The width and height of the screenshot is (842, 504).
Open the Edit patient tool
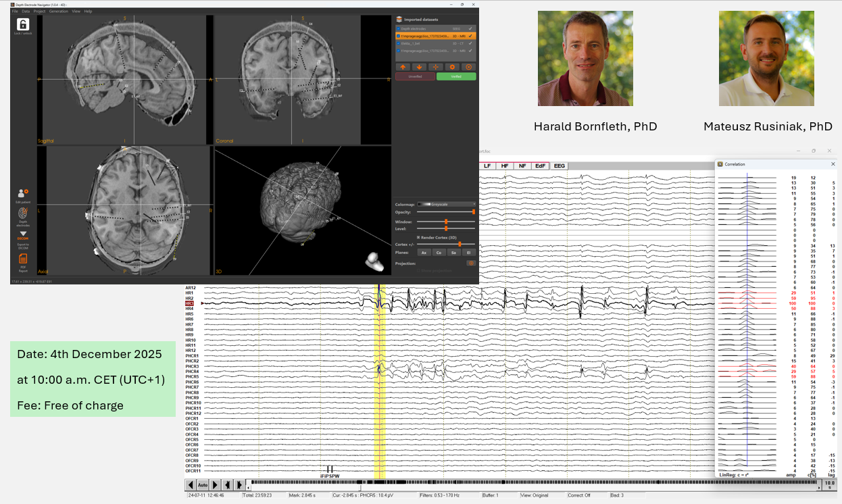(23, 195)
